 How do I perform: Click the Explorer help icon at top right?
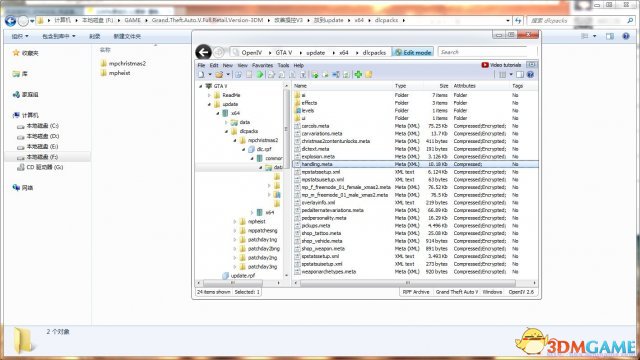click(x=625, y=36)
